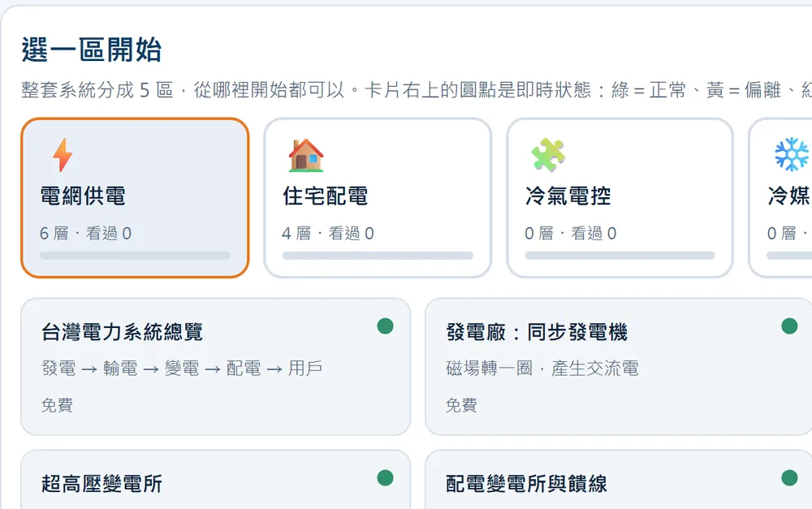
Task: Click the puzzle piece icon on 冷氣電控
Action: point(548,155)
